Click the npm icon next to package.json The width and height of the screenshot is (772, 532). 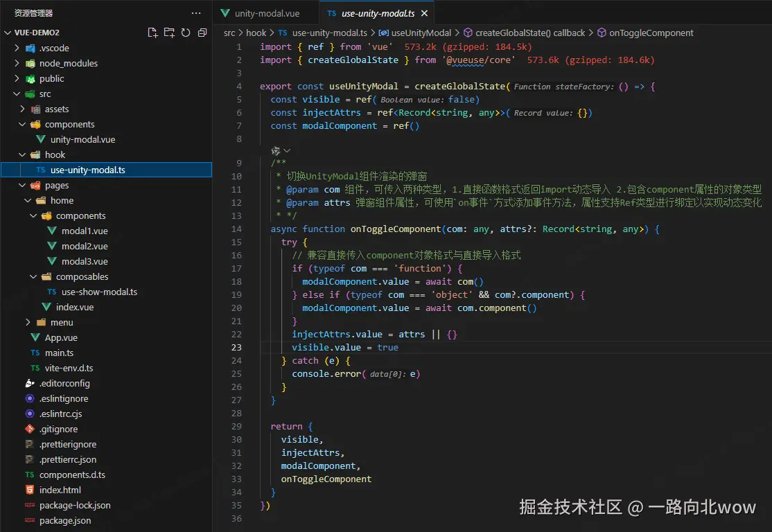point(30,521)
